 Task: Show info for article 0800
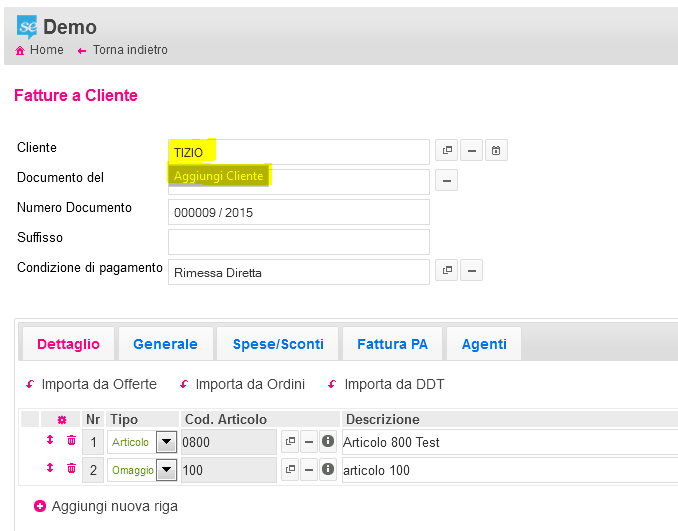pos(327,441)
